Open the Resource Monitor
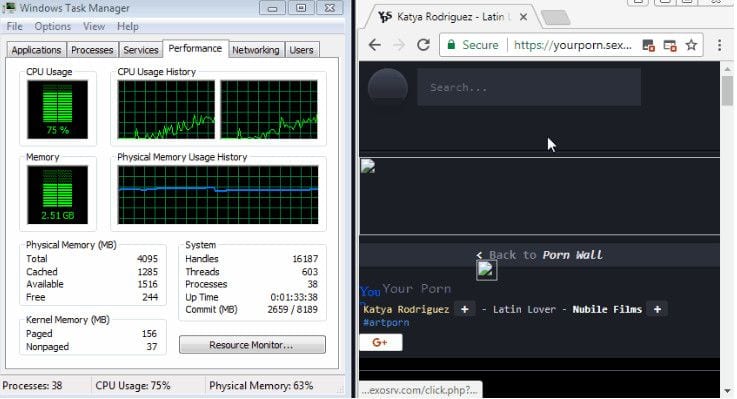 [252, 344]
